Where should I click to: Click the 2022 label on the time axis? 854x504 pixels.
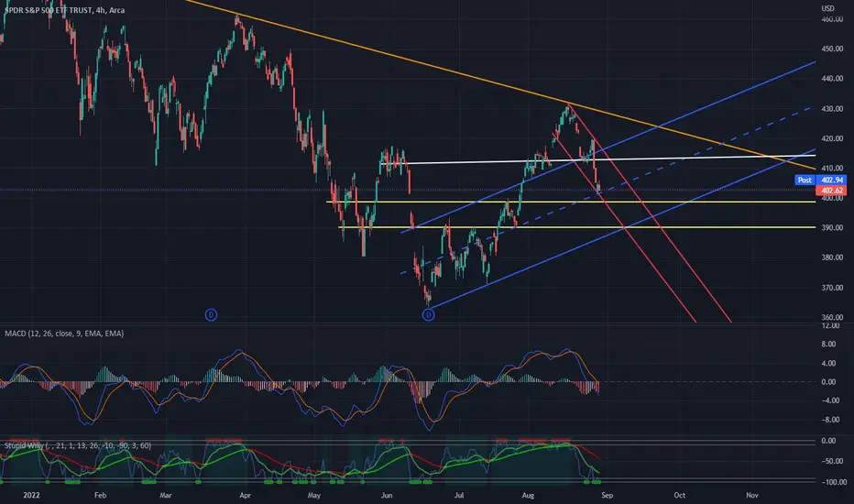(31, 495)
